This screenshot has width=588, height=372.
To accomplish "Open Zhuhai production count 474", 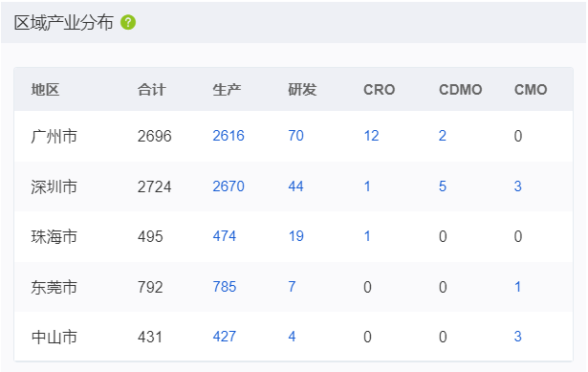I will (x=225, y=236).
